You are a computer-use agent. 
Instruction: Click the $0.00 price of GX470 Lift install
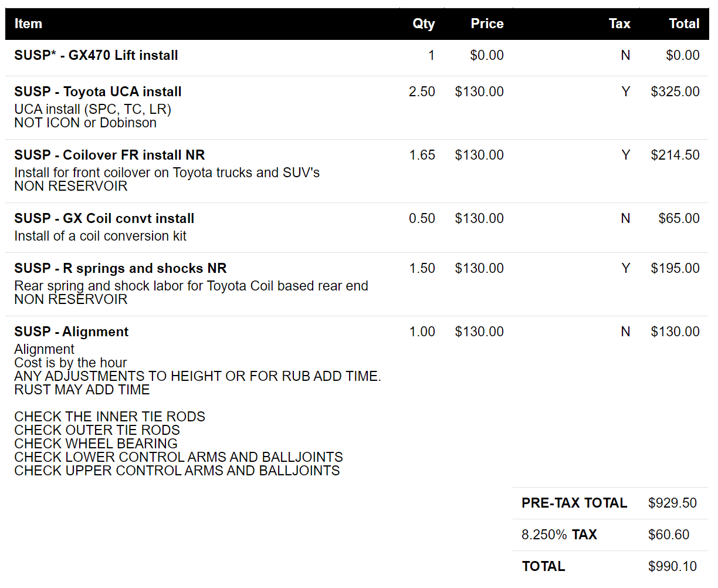[x=487, y=55]
